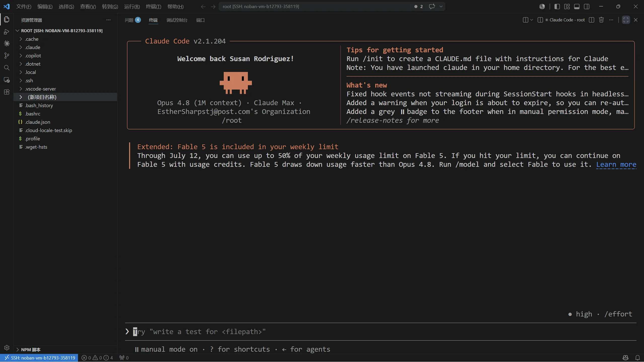Open Run and Debug view

(x=7, y=32)
